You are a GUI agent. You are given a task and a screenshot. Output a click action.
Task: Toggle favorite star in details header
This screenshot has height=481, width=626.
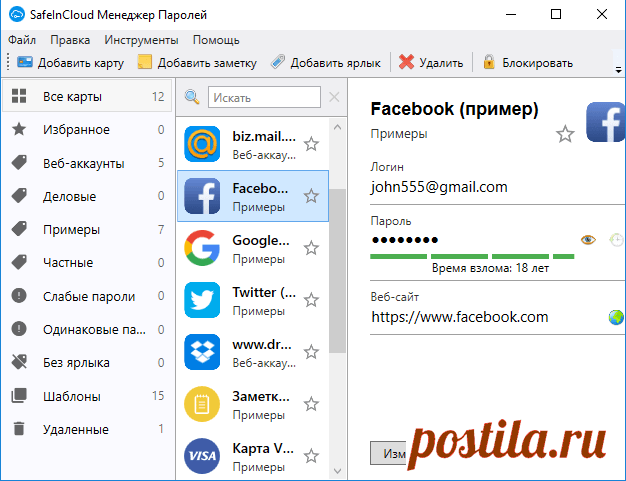(565, 134)
